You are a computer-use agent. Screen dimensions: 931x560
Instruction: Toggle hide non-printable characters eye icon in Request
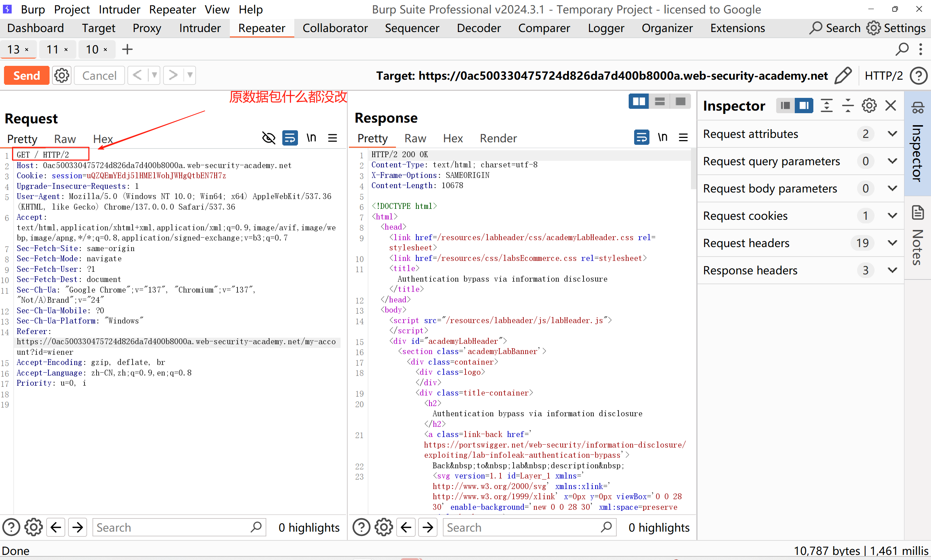(x=268, y=138)
